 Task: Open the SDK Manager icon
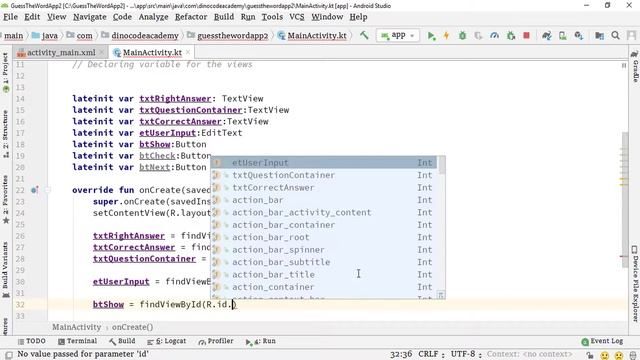[579, 36]
